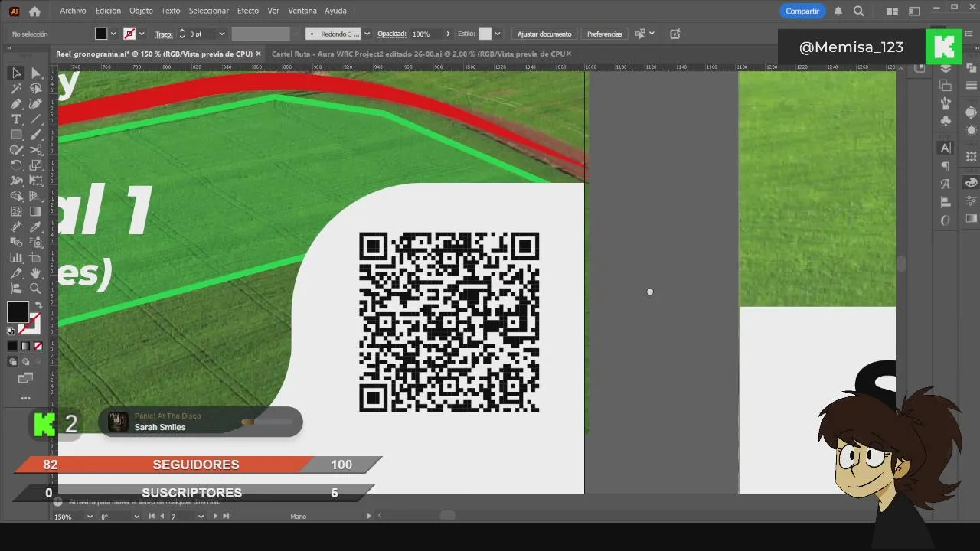
Task: Select the Scissors tool
Action: [35, 150]
